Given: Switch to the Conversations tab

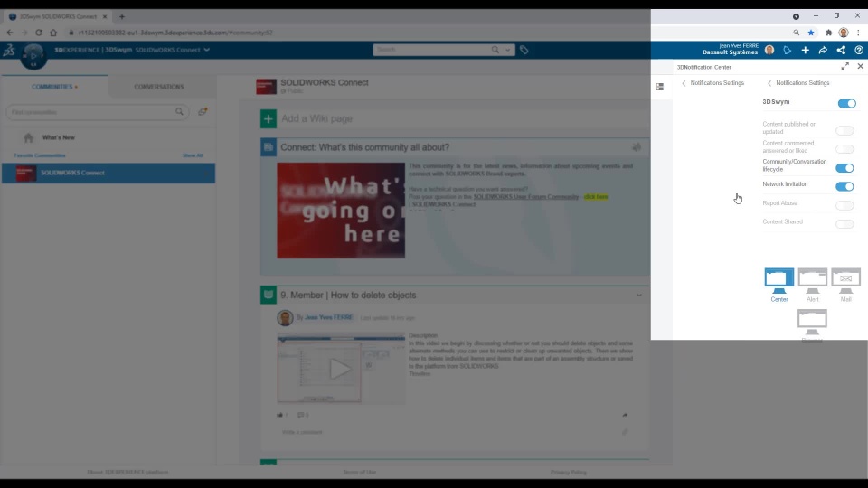Looking at the screenshot, I should [159, 87].
